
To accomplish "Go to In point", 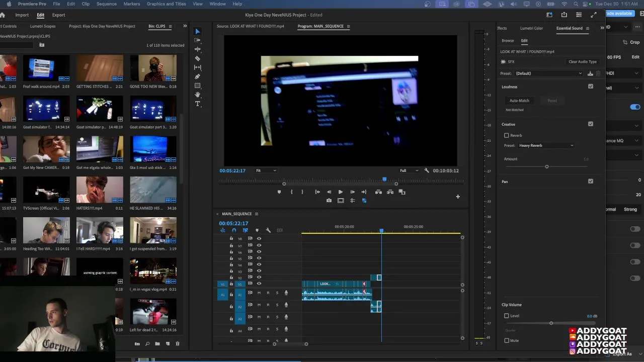I will point(317,192).
